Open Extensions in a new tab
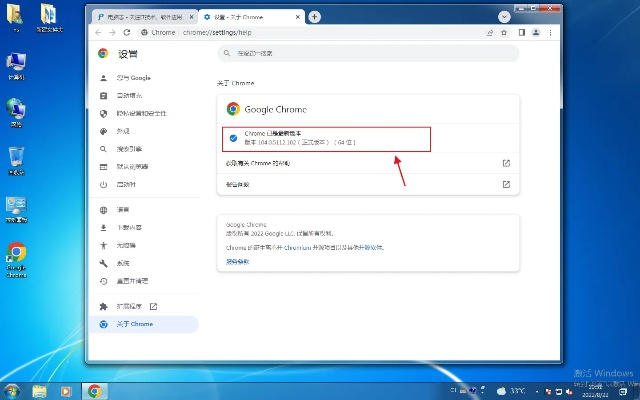 click(134, 306)
